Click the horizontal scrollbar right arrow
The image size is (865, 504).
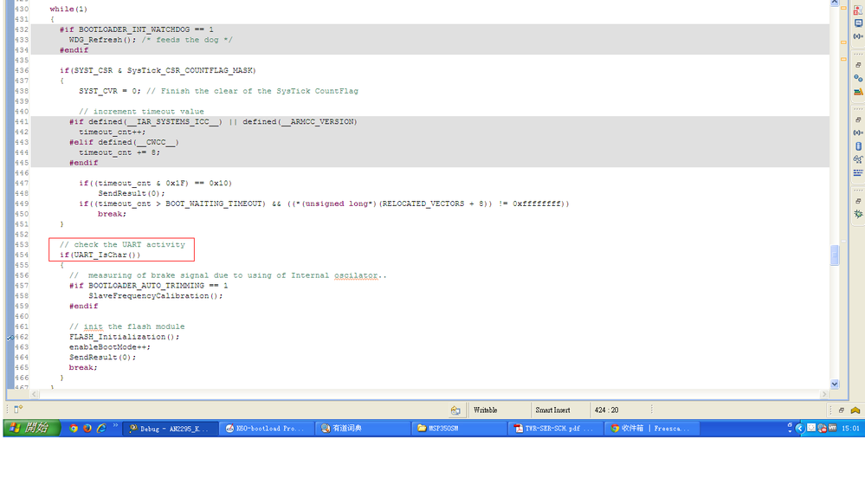824,394
